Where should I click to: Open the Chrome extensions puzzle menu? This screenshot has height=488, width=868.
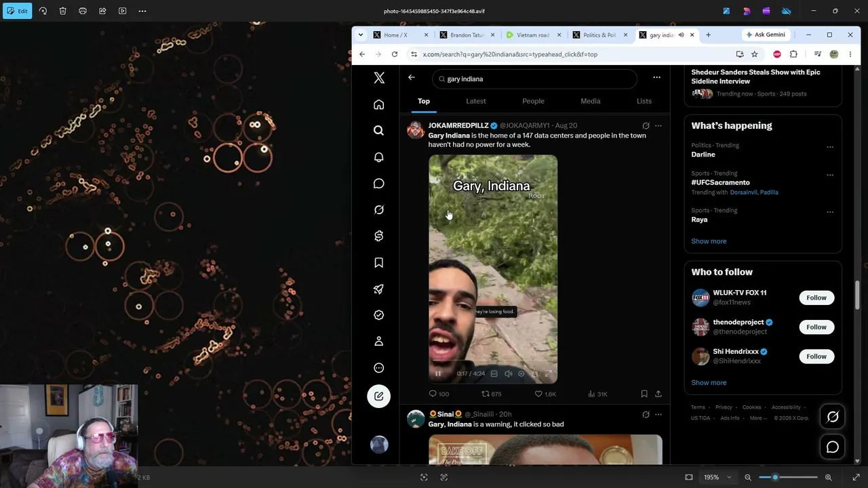pyautogui.click(x=793, y=54)
